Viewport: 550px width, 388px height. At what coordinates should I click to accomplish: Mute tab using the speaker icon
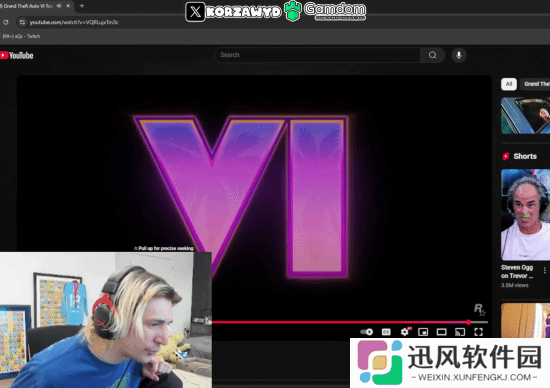pos(59,6)
